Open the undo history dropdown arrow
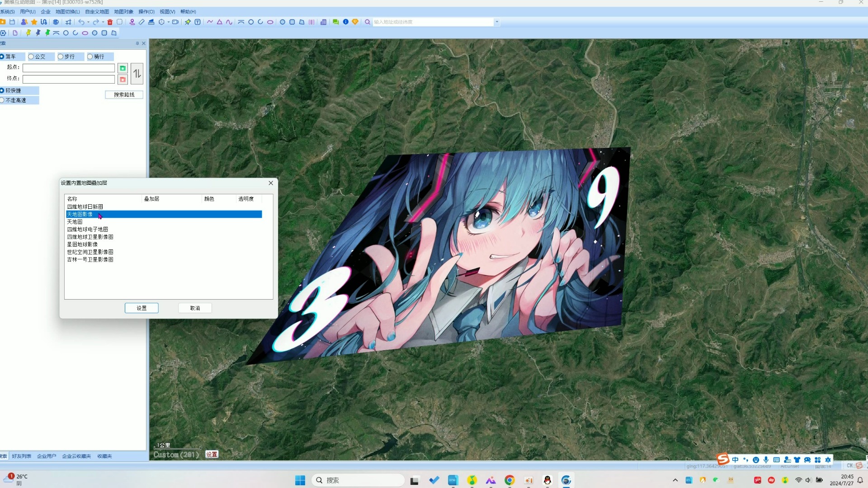This screenshot has width=868, height=488. tap(88, 22)
